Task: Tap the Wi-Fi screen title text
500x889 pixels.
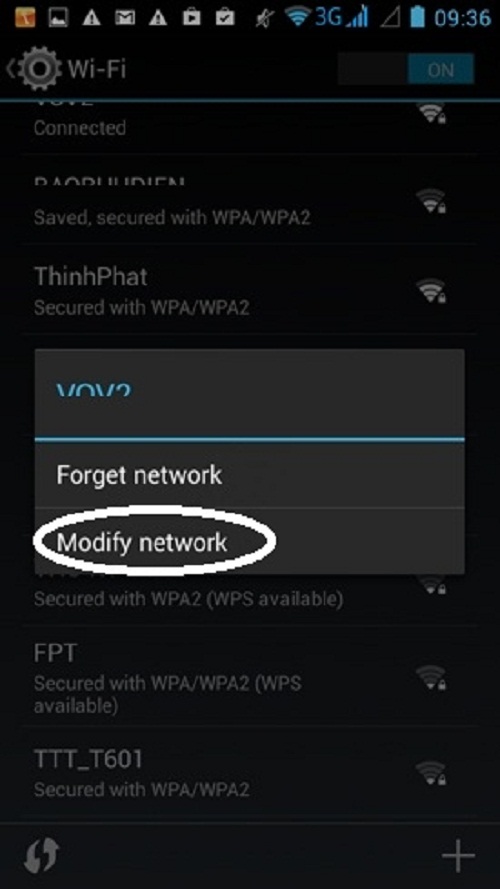Action: point(97,69)
